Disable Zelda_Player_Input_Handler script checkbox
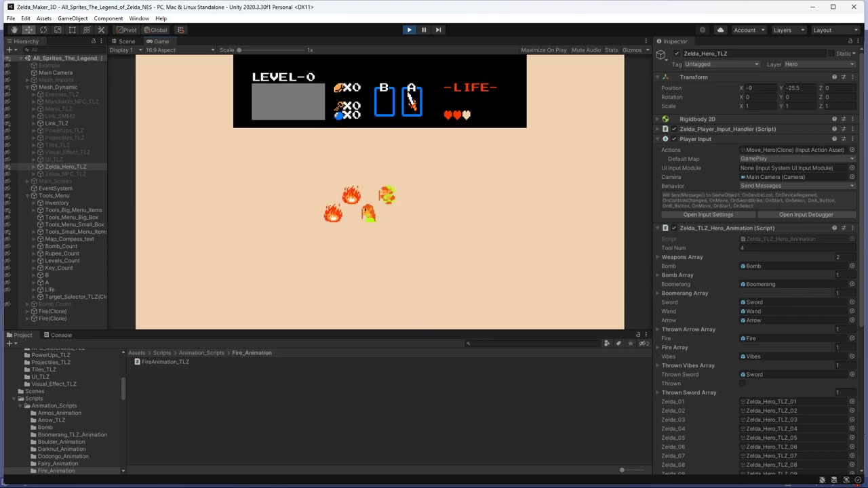 coord(673,129)
